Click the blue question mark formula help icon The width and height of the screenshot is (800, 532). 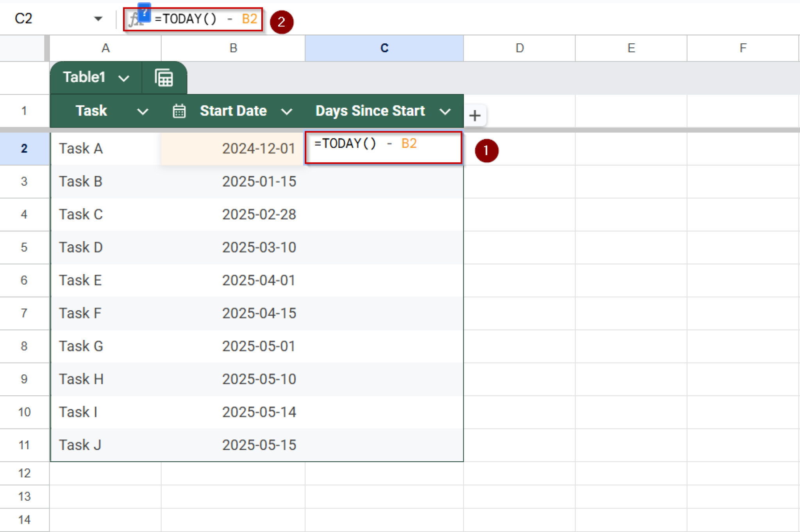pyautogui.click(x=145, y=12)
